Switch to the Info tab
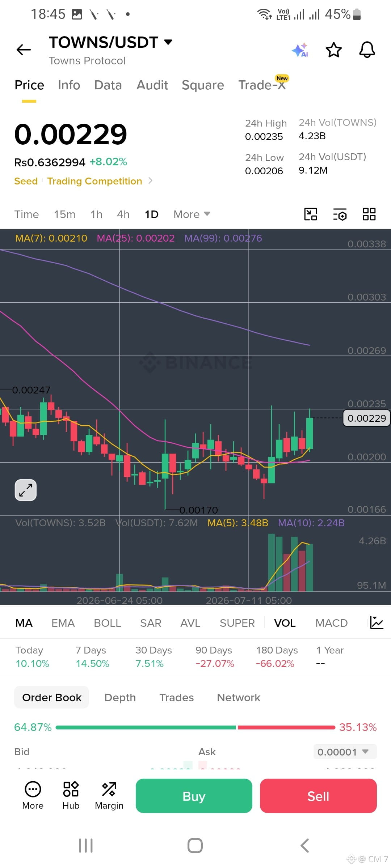 [69, 85]
